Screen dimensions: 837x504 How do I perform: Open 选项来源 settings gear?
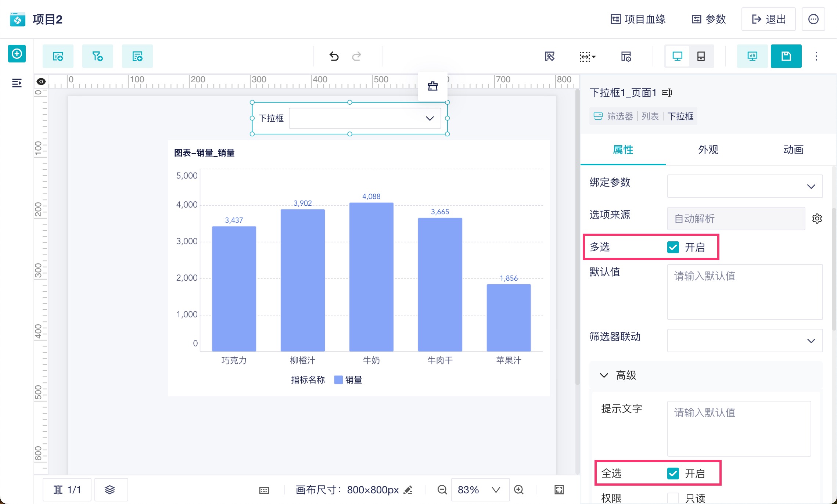point(817,219)
